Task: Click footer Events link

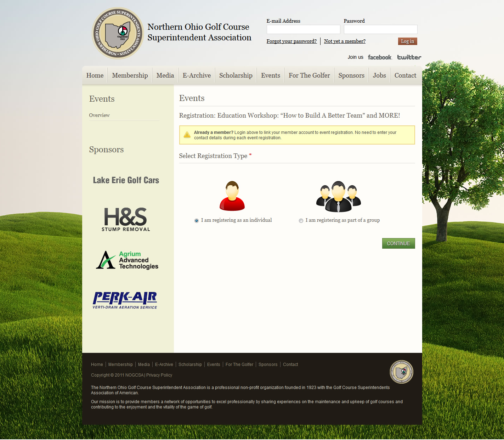Action: coord(214,365)
